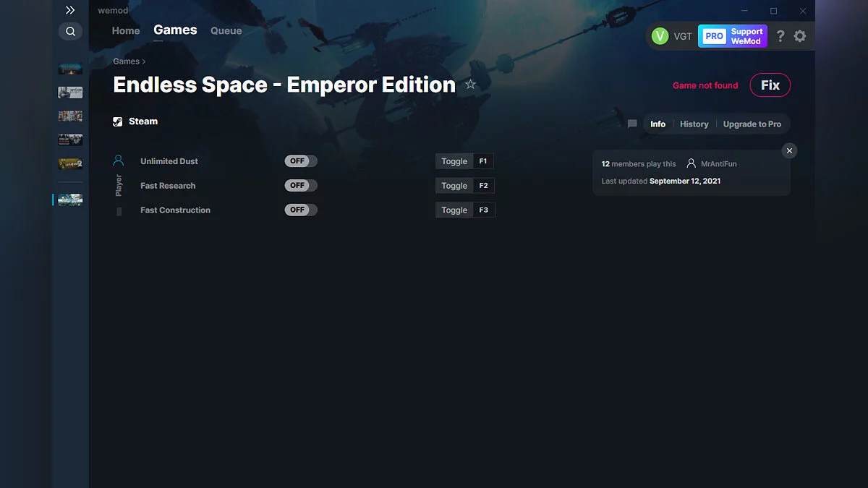
Task: Click the Fix button
Action: [x=770, y=85]
